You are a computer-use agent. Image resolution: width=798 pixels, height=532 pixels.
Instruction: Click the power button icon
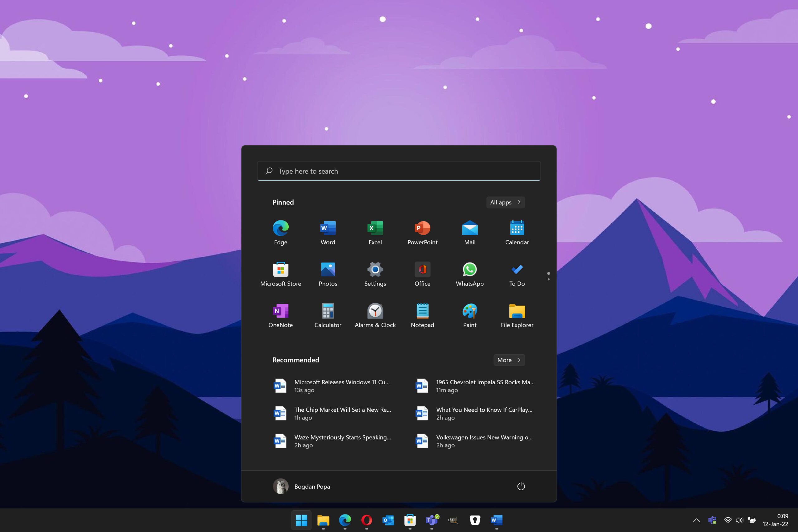coord(521,486)
